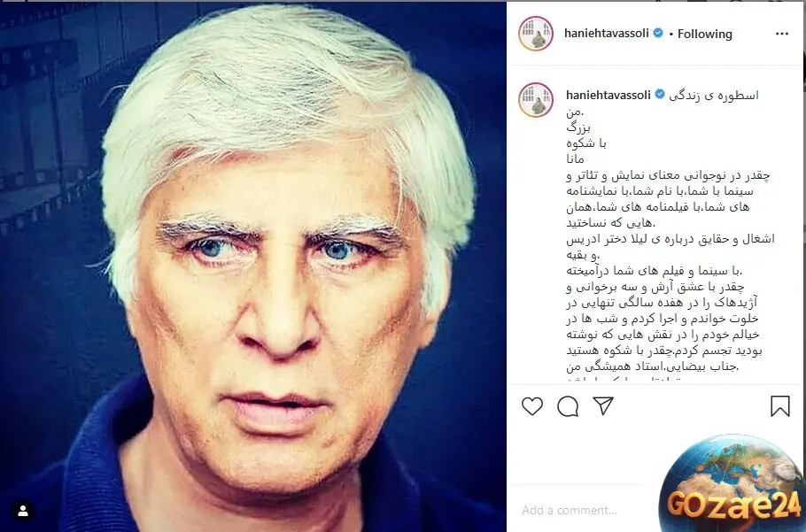
Task: Click the caption line starting with جناب بیضایی
Action: coord(652,366)
